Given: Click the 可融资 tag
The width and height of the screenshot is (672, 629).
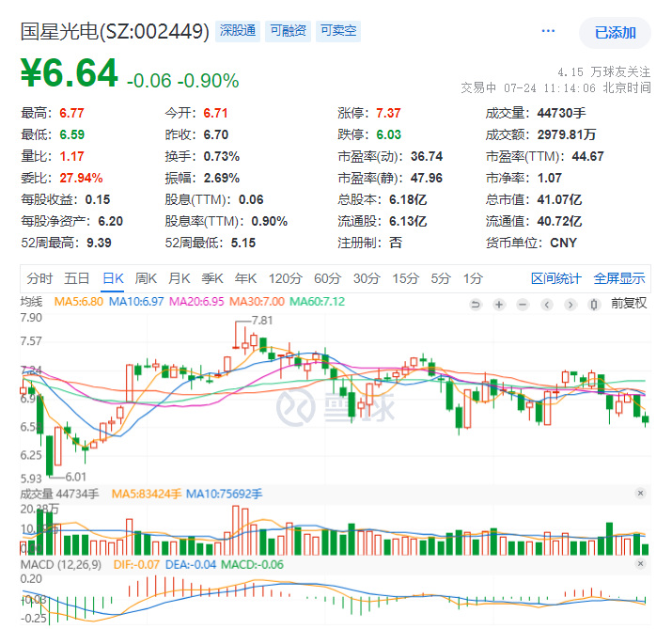Looking at the screenshot, I should [x=288, y=31].
